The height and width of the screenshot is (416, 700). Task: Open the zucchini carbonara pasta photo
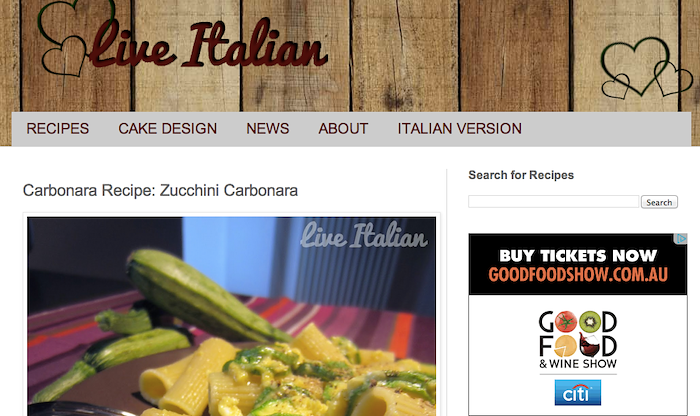[x=232, y=316]
